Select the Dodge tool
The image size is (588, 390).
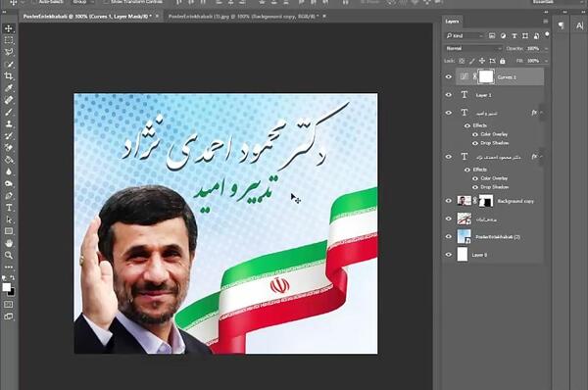(x=9, y=184)
